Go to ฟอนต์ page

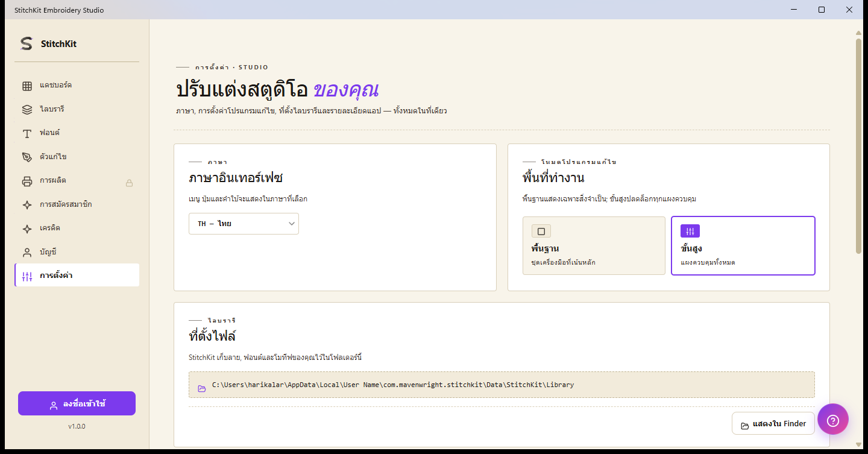77,133
